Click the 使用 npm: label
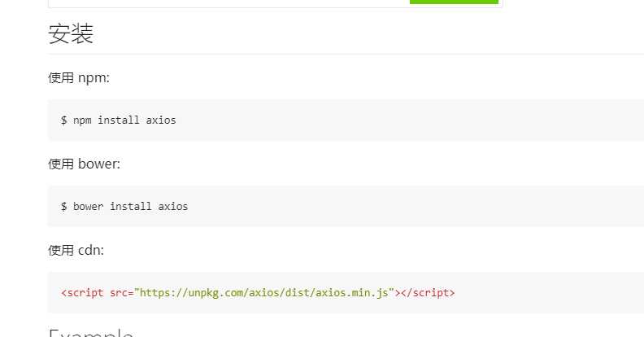The height and width of the screenshot is (337, 644). 79,77
